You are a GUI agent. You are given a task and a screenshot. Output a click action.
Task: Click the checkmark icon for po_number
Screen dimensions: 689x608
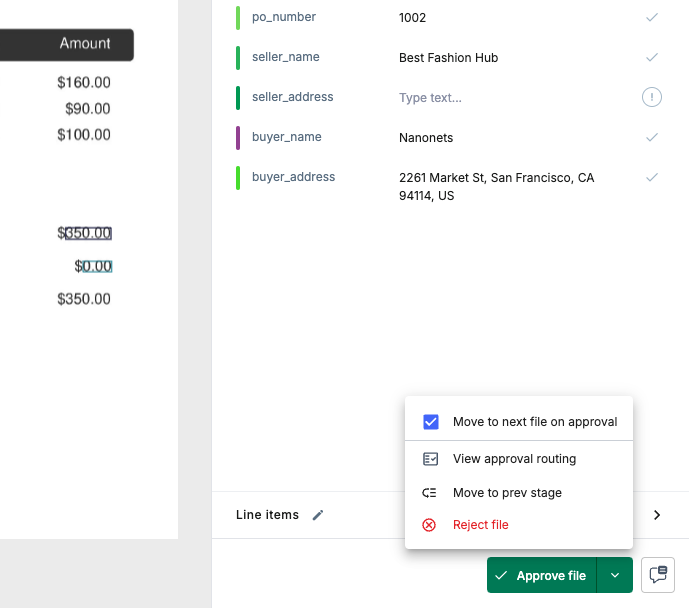pyautogui.click(x=652, y=17)
